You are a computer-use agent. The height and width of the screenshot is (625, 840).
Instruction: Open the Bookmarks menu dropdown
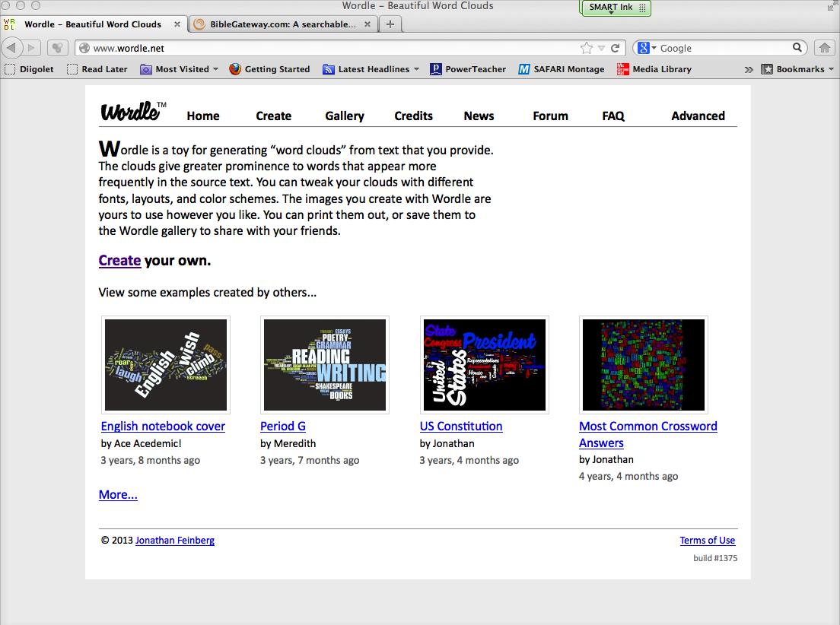(797, 69)
